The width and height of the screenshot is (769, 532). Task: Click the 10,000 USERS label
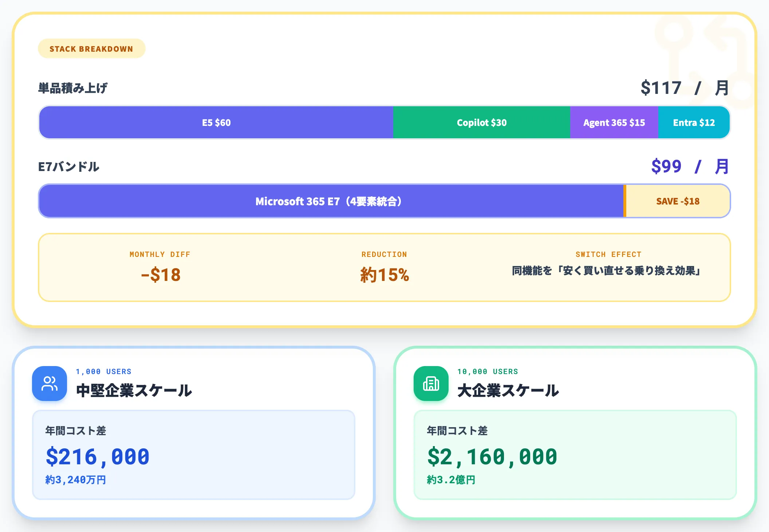pyautogui.click(x=488, y=372)
